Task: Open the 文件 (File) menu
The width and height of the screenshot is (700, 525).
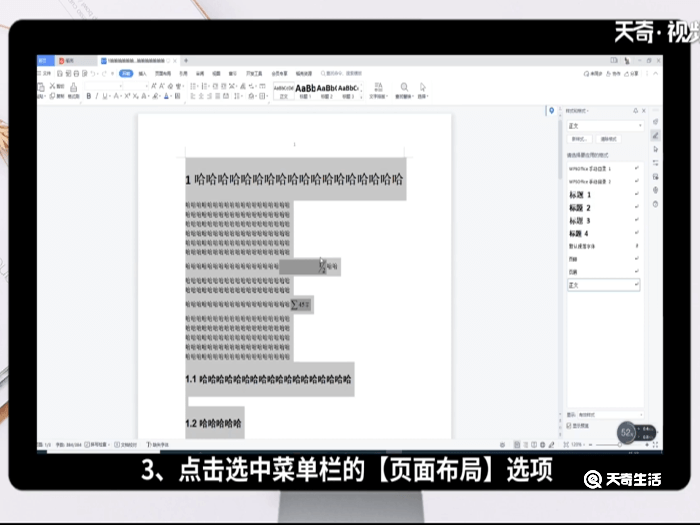Action: point(45,73)
